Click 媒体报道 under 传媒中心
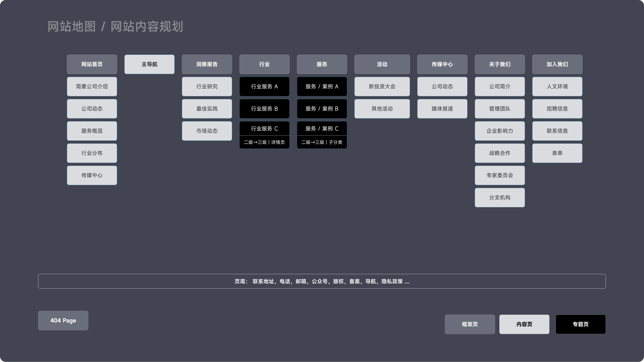 coord(442,109)
